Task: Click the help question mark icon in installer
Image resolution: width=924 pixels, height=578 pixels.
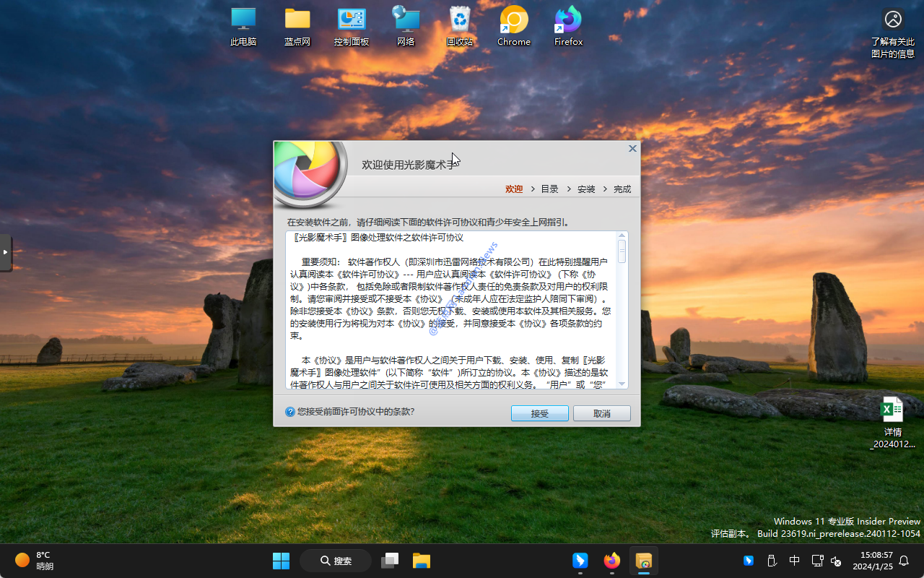Action: [290, 412]
